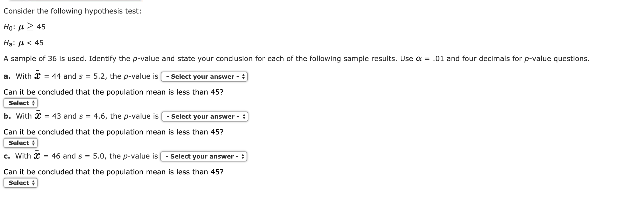Click the arrows on part b's conclusion Select box
The height and width of the screenshot is (219, 644).
coord(33,143)
